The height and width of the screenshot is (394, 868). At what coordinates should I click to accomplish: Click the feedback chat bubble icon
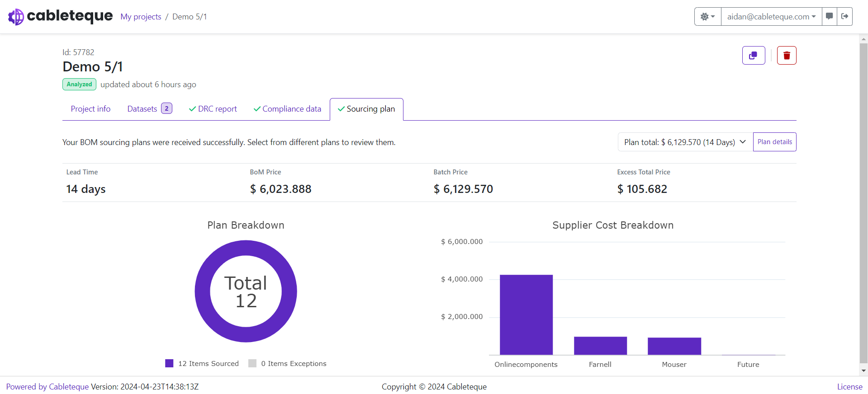tap(830, 17)
